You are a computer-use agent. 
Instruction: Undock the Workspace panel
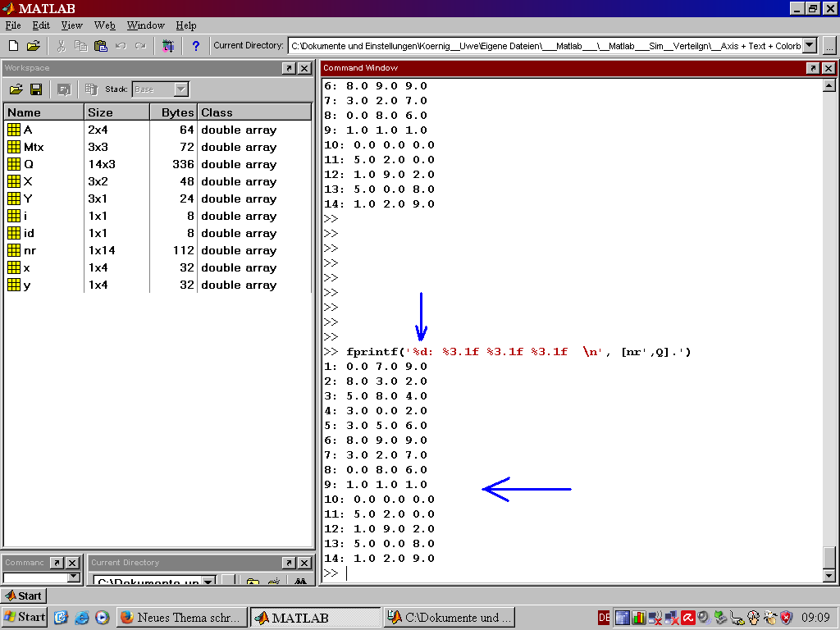(x=289, y=68)
